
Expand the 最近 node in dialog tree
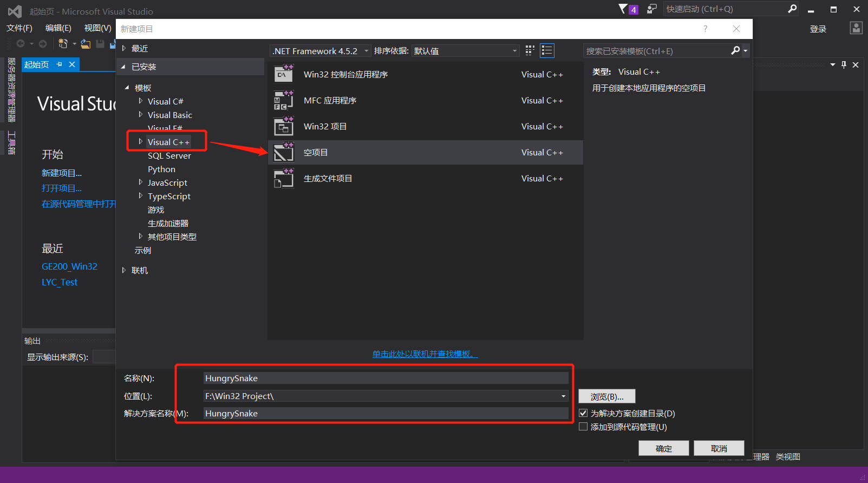[124, 48]
